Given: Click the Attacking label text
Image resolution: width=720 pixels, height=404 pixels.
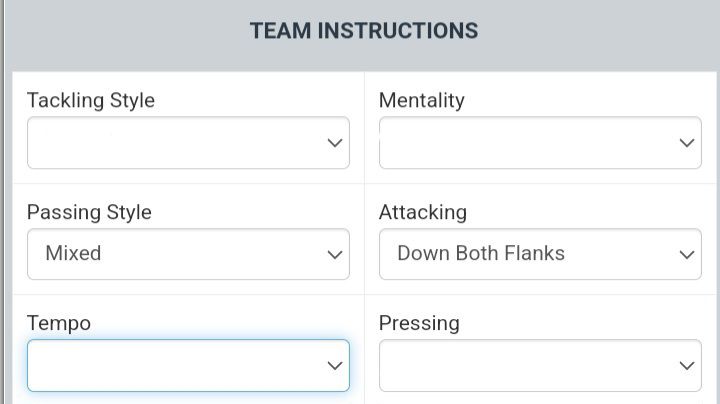Looking at the screenshot, I should 422,212.
